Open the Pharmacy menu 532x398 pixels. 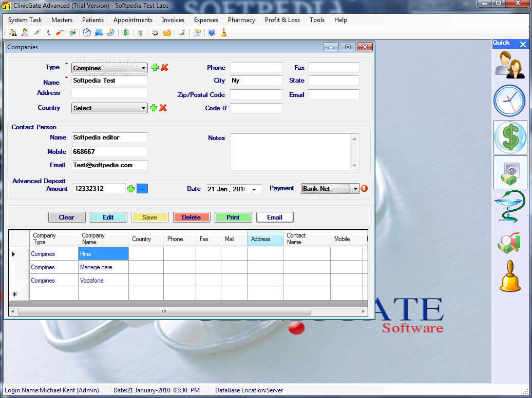point(241,20)
